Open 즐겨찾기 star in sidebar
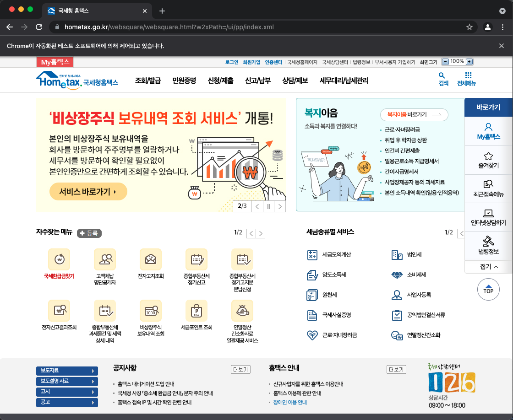The width and height of the screenshot is (513, 420). pyautogui.click(x=488, y=160)
